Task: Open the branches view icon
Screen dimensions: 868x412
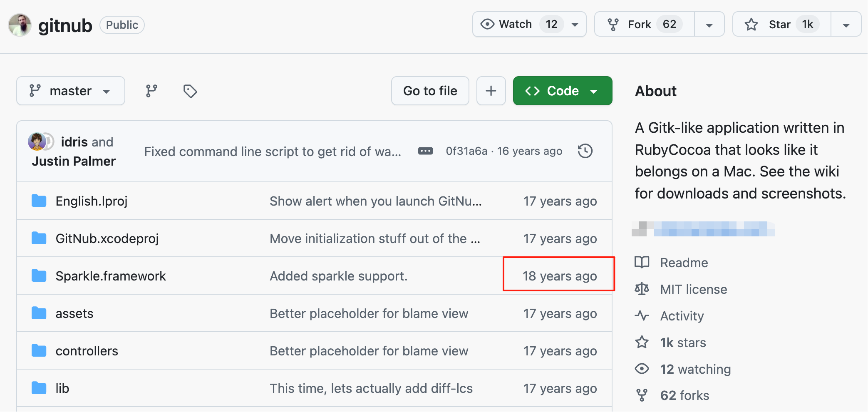Action: [151, 91]
